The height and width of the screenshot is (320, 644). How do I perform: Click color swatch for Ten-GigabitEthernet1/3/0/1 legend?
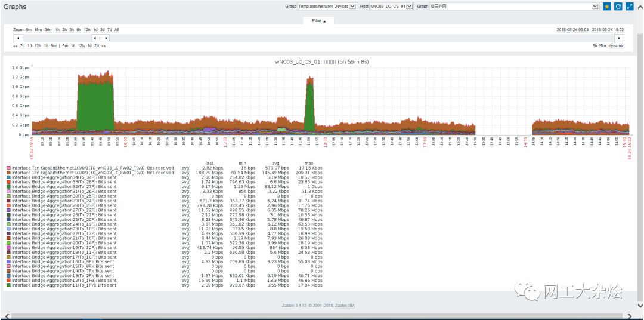point(8,173)
